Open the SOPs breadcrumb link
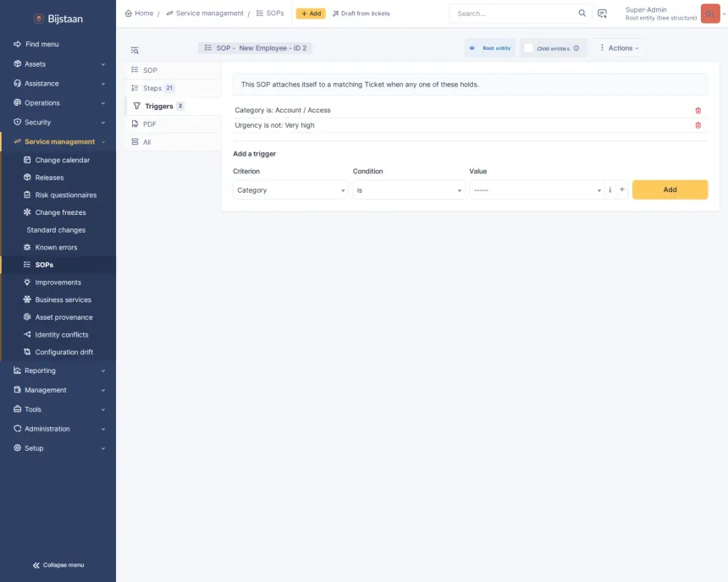This screenshot has width=728, height=582. pyautogui.click(x=270, y=13)
